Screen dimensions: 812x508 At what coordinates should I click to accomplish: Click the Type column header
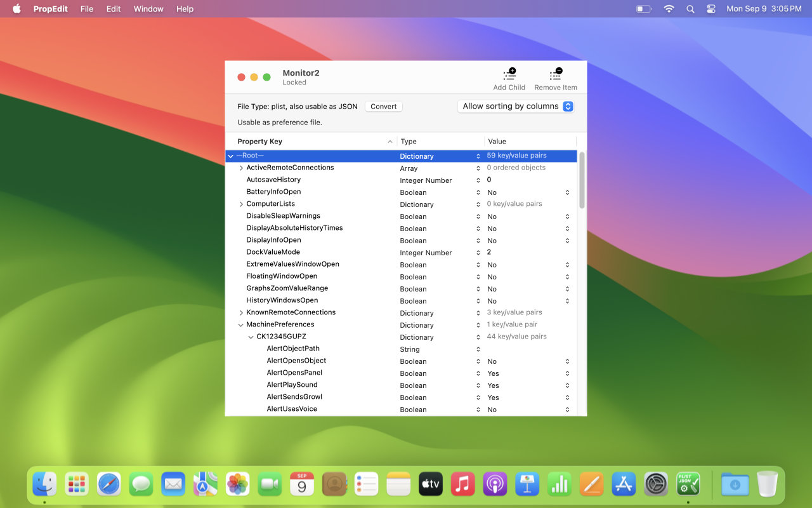[x=441, y=142]
